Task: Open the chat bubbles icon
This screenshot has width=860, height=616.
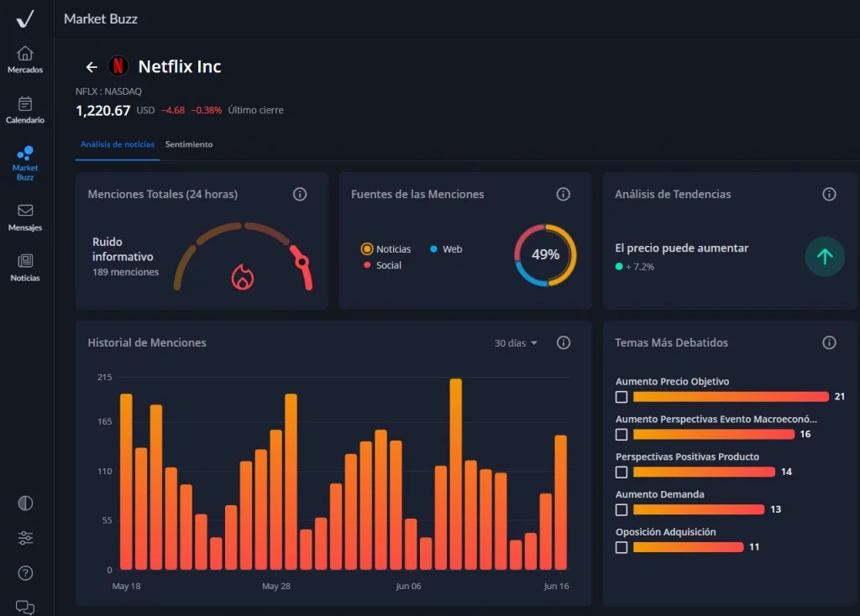Action: (25, 608)
